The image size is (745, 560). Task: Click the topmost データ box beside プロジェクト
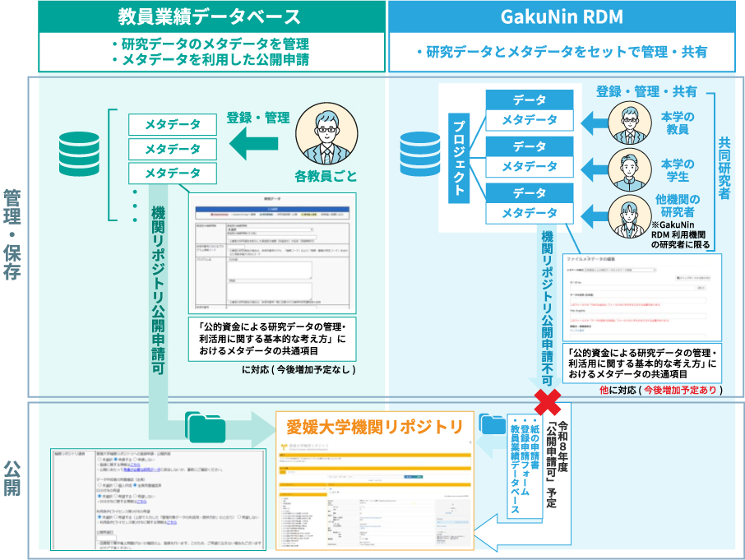click(530, 99)
